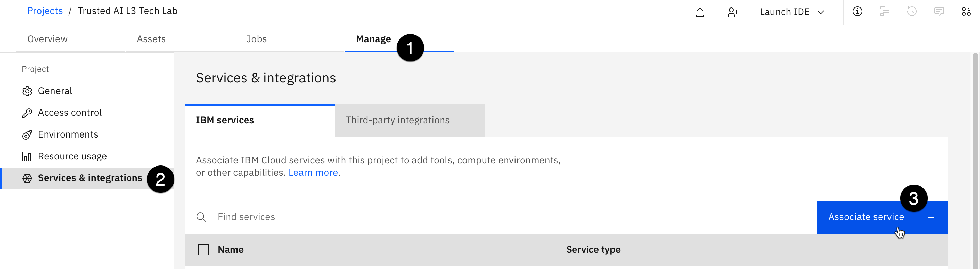Select Environments in the sidebar
Viewport: 980px width, 269px height.
[68, 134]
